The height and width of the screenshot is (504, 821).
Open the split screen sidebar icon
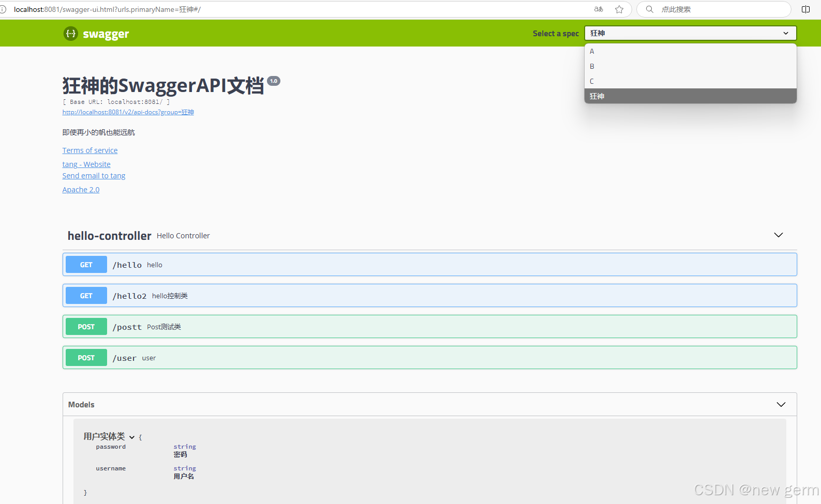(805, 9)
